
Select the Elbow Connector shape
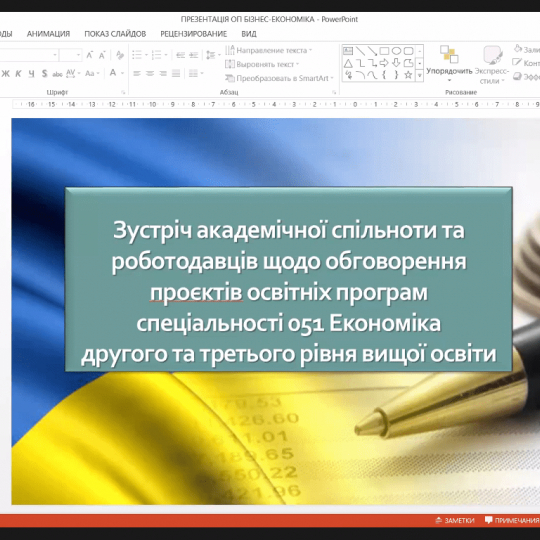[x=361, y=63]
